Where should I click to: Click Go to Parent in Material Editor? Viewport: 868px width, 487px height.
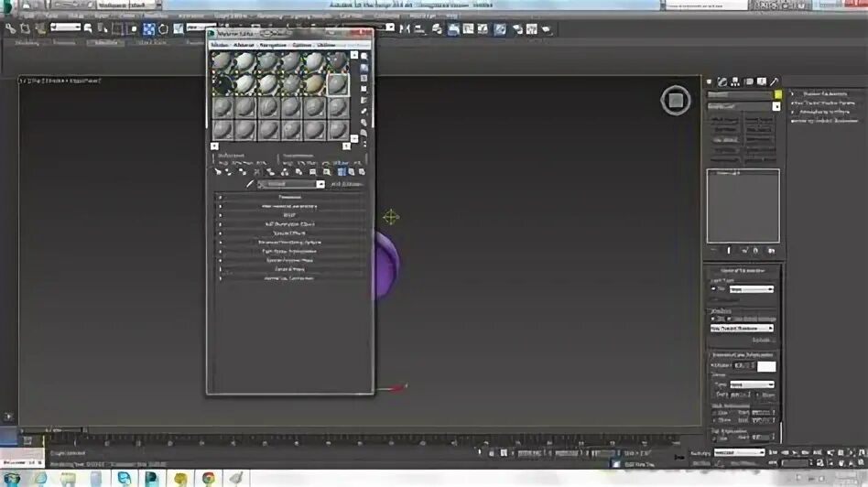pyautogui.click(x=351, y=172)
